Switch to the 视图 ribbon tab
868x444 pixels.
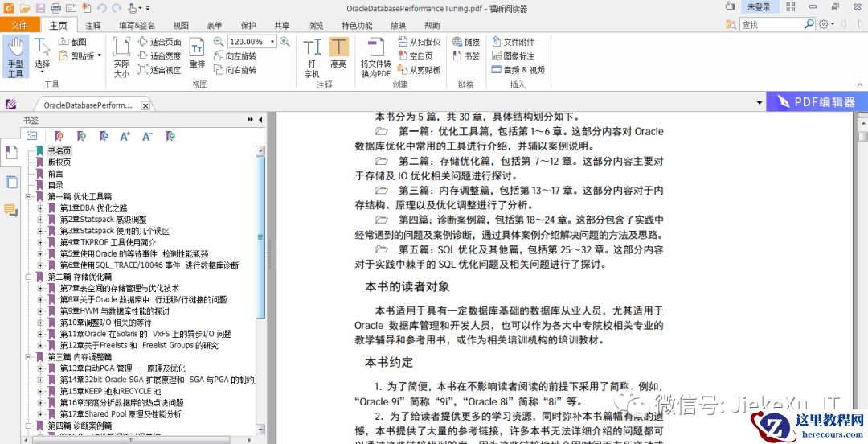(181, 26)
